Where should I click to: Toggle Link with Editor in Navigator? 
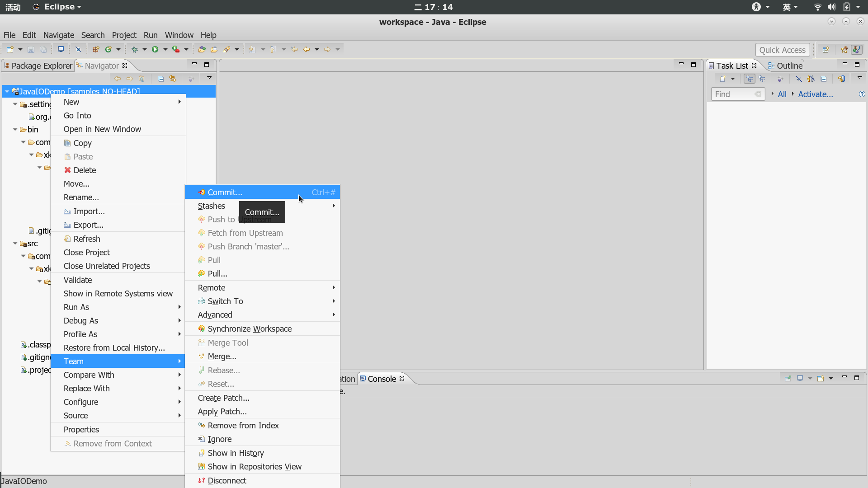coord(173,79)
